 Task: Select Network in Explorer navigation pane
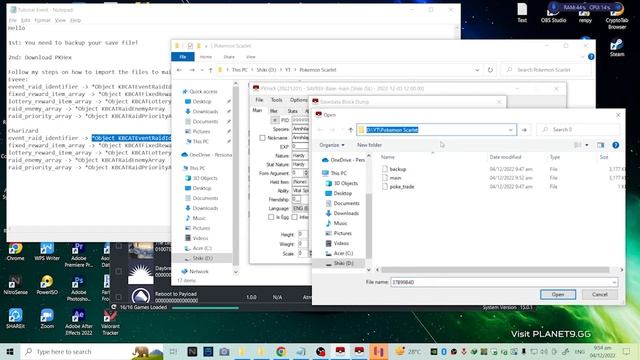pyautogui.click(x=195, y=271)
